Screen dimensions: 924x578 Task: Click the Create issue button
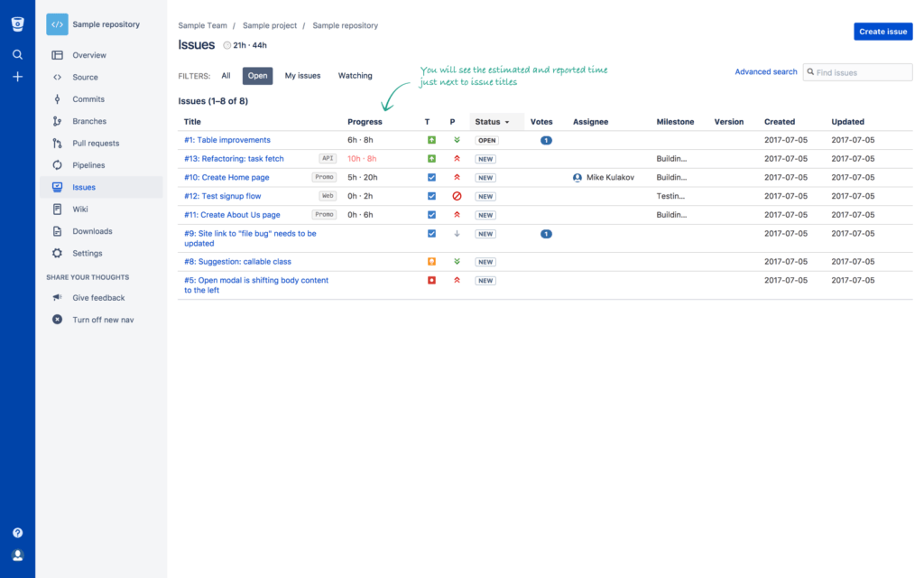pyautogui.click(x=882, y=31)
